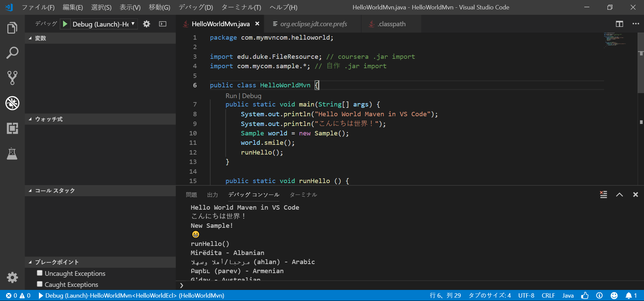Open the Extensions view

(12, 128)
